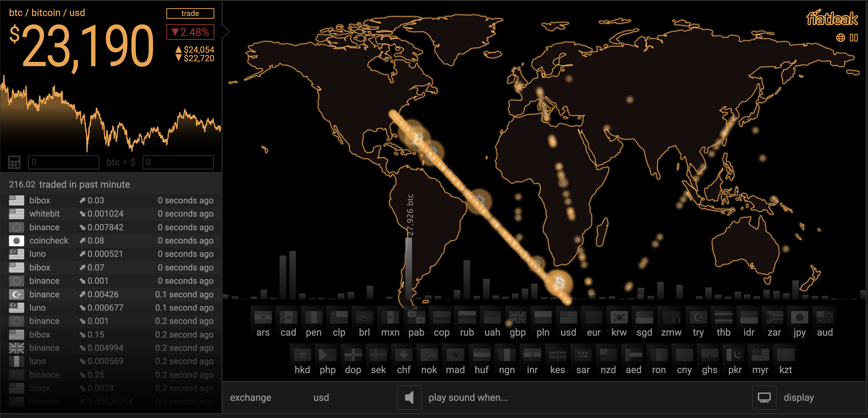Click the btc amount input field
868x418 pixels.
pyautogui.click(x=64, y=162)
